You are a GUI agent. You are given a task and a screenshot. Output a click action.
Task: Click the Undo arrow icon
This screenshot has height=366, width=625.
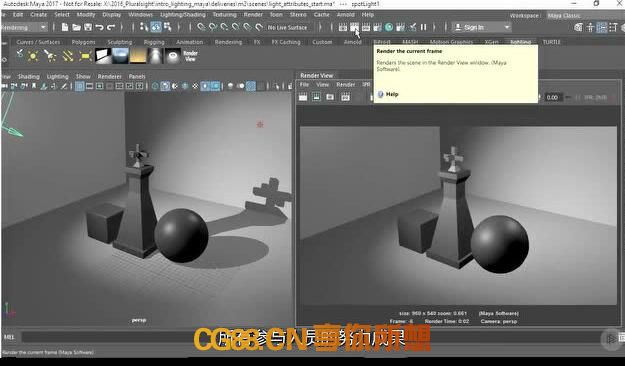(x=99, y=28)
